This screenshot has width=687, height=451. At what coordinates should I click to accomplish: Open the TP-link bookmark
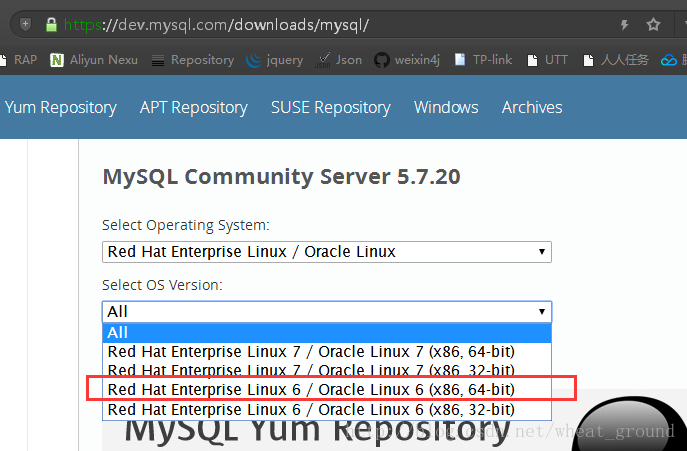[x=483, y=60]
